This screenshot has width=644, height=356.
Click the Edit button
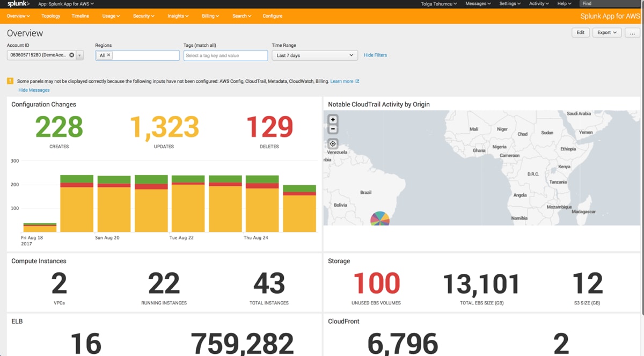pos(581,33)
